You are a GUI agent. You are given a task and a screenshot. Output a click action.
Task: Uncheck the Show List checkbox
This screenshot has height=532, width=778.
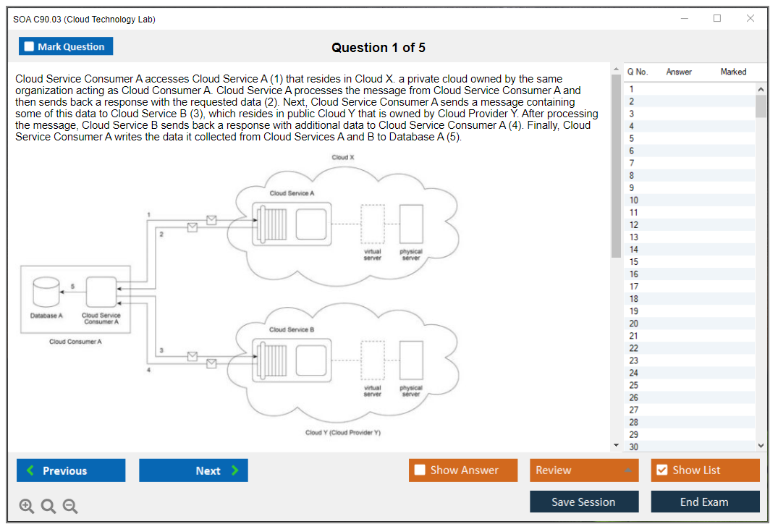pyautogui.click(x=661, y=470)
